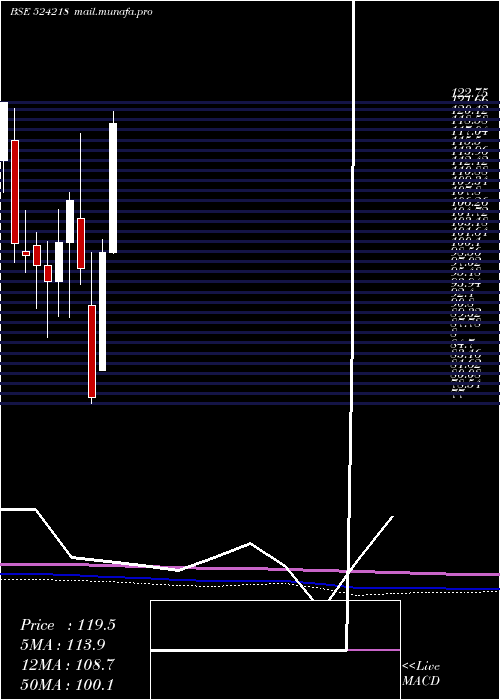Click the 'BSE 524218 mail.munafa.pro' title text

tap(81, 12)
